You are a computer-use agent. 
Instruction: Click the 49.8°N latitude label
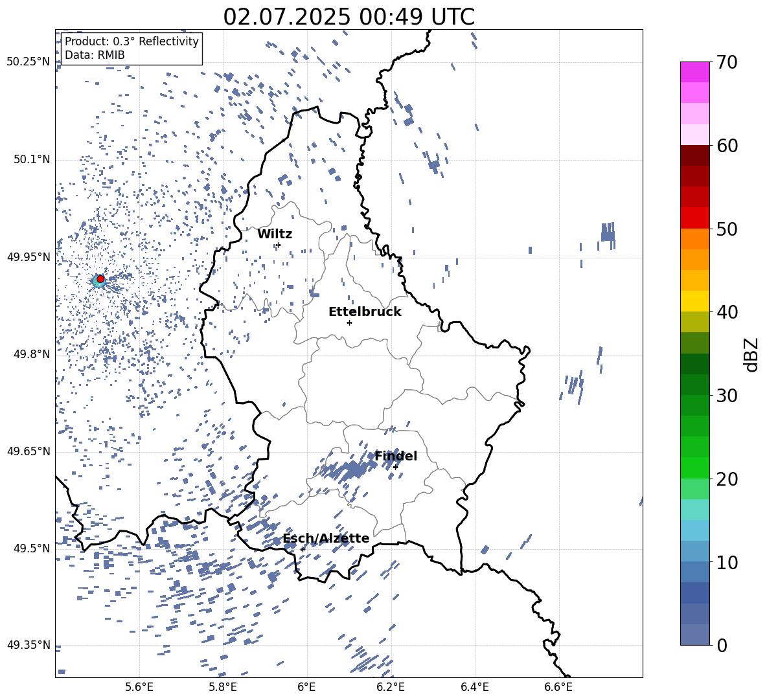point(31,354)
